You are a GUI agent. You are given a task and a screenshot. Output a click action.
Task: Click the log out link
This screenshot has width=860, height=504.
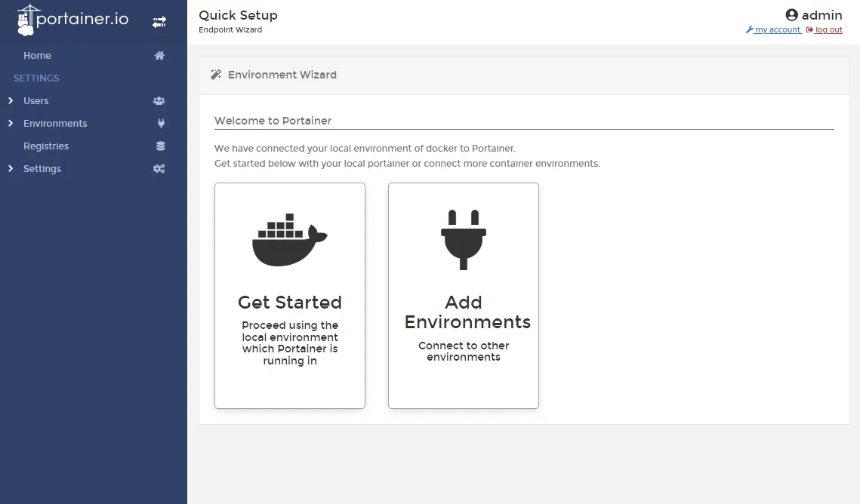tap(828, 29)
